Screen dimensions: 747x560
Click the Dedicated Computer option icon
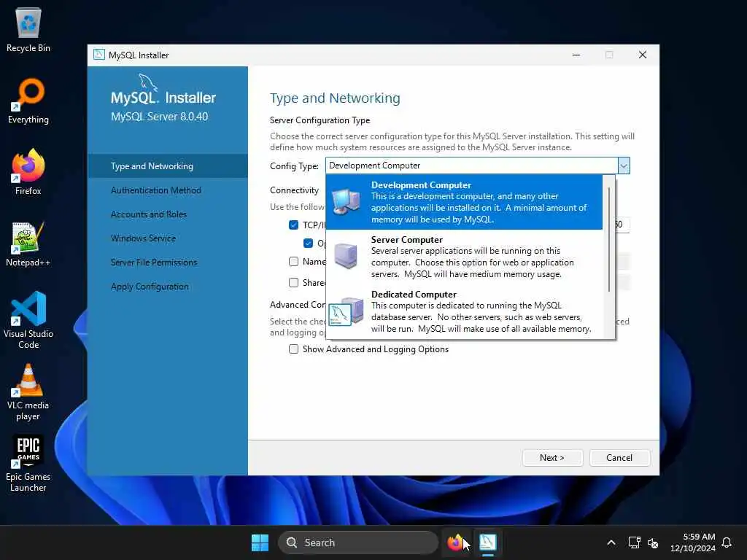point(346,311)
